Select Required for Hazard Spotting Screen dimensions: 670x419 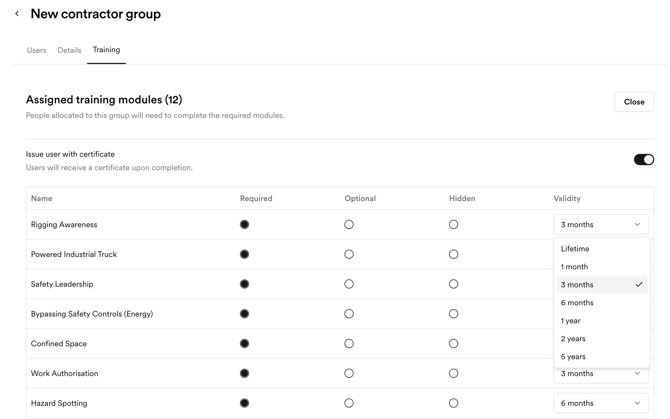tap(244, 403)
